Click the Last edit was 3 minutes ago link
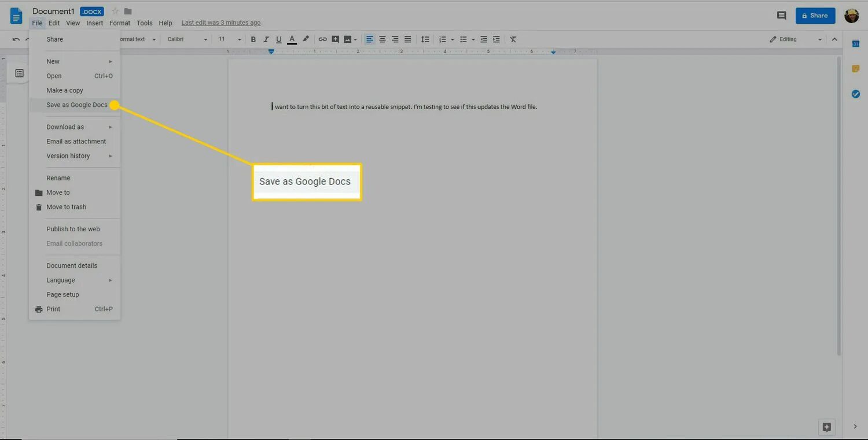Screen dimensions: 868x440 pyautogui.click(x=221, y=23)
